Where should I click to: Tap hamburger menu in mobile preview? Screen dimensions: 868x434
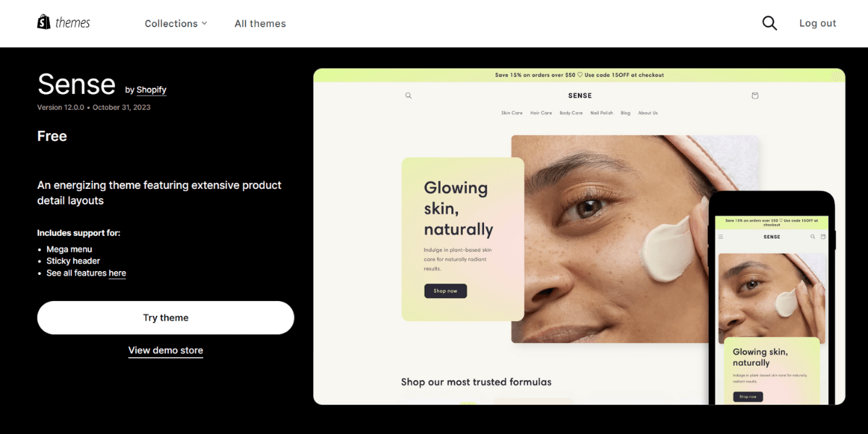point(720,237)
